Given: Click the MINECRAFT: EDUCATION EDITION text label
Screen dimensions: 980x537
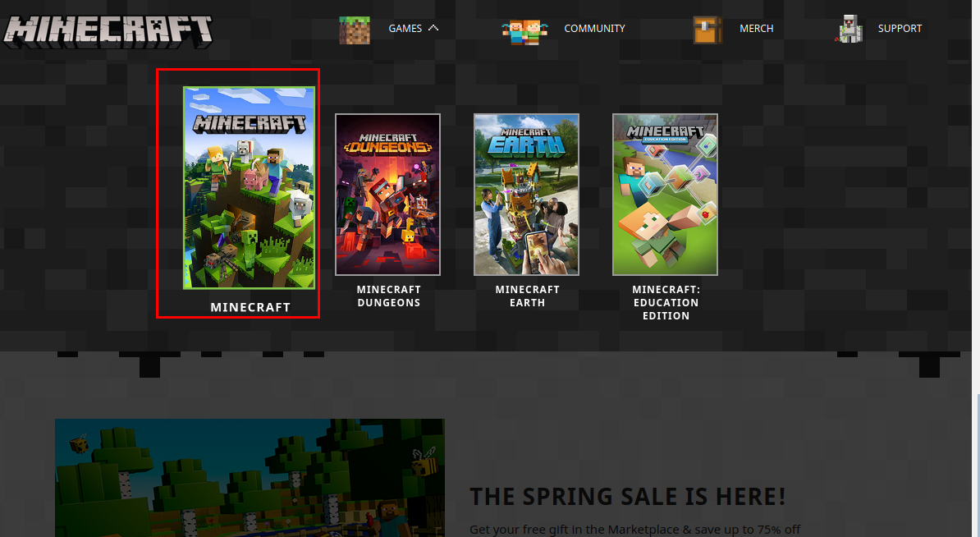Looking at the screenshot, I should click(x=666, y=303).
